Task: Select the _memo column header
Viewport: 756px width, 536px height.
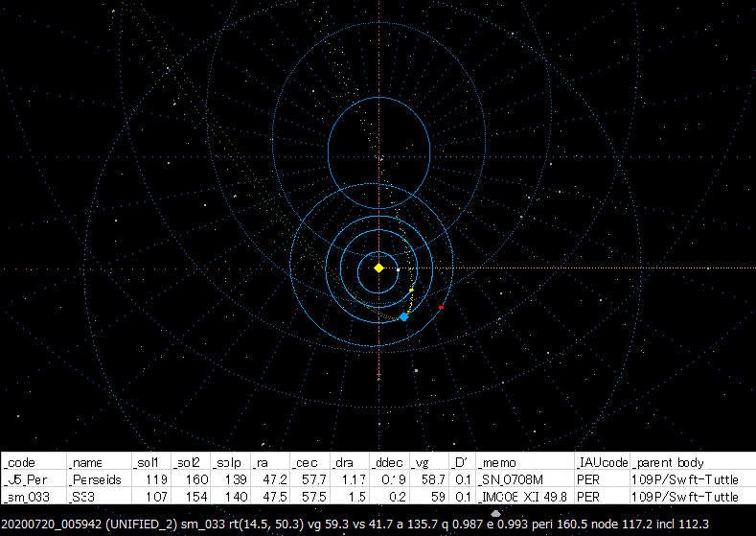Action: (525, 462)
